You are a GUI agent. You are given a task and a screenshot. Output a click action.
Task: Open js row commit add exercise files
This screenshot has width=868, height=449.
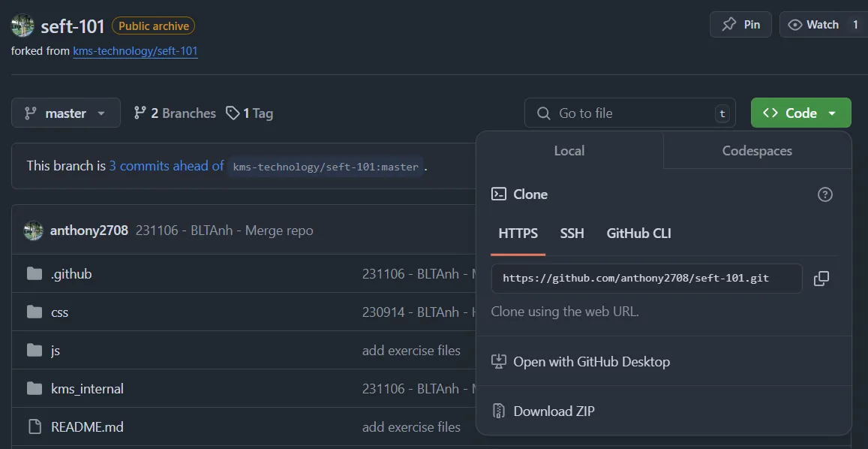coord(411,351)
